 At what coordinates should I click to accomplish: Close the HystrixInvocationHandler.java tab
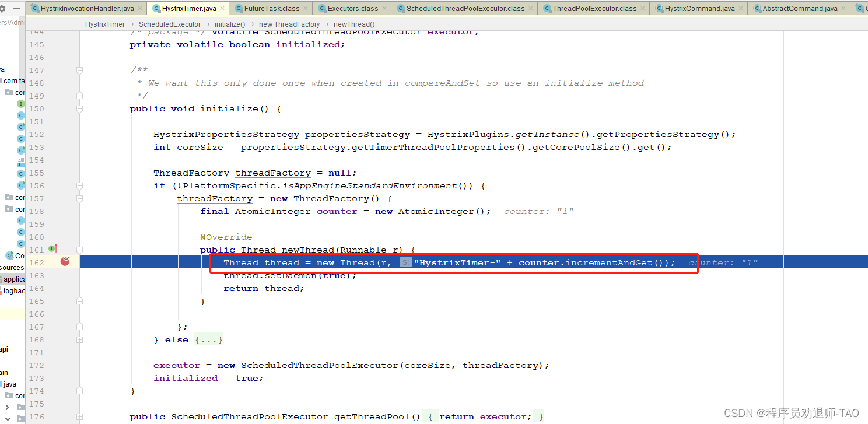click(140, 9)
